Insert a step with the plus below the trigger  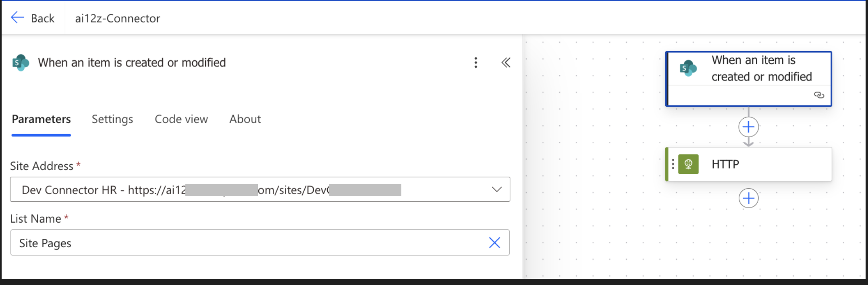[x=748, y=126]
